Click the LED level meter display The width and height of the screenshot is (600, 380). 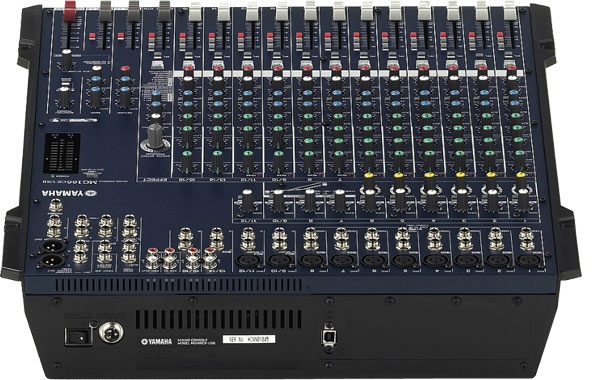(62, 153)
